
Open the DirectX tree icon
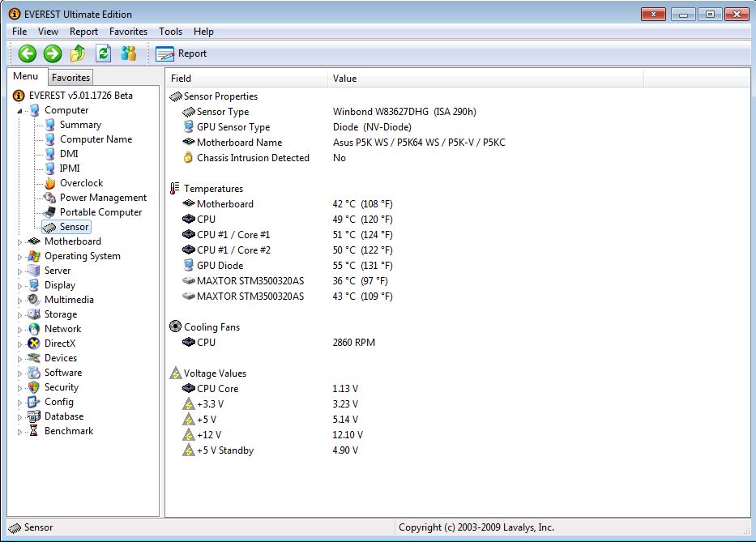click(34, 344)
